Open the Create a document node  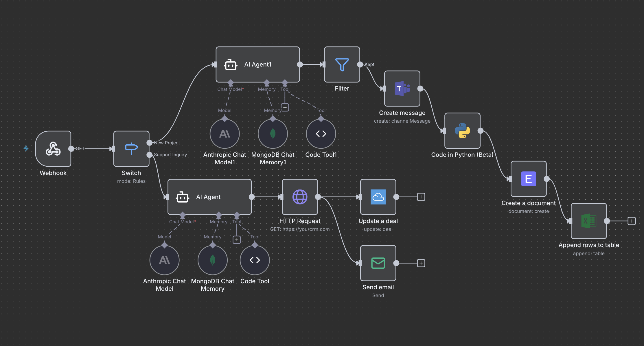point(528,179)
